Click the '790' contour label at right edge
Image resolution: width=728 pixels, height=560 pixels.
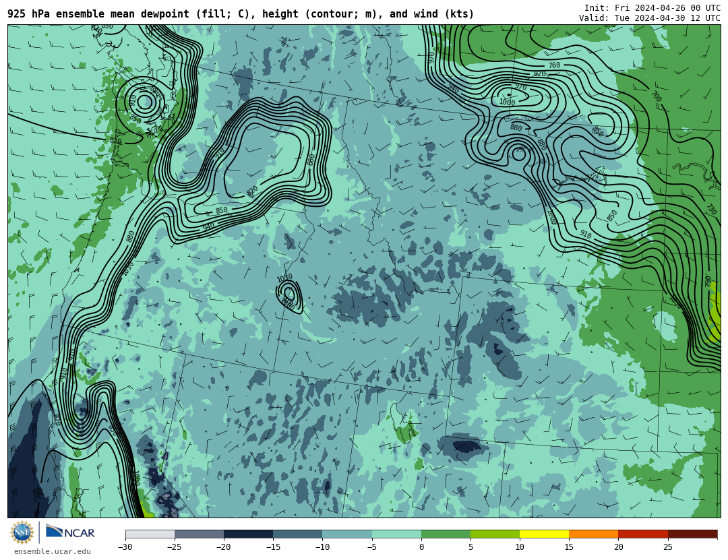click(708, 281)
